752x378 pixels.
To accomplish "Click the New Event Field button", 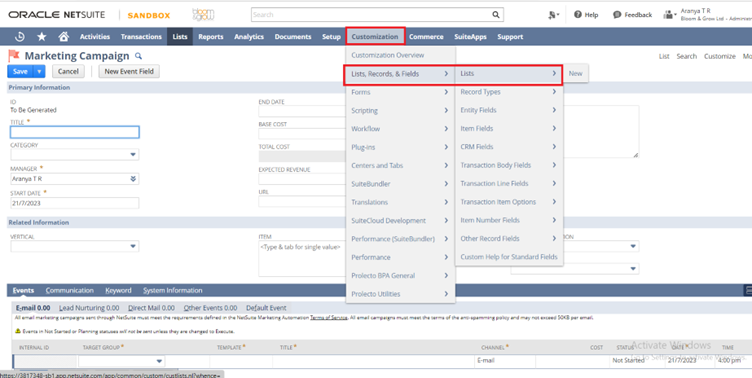I will click(129, 71).
